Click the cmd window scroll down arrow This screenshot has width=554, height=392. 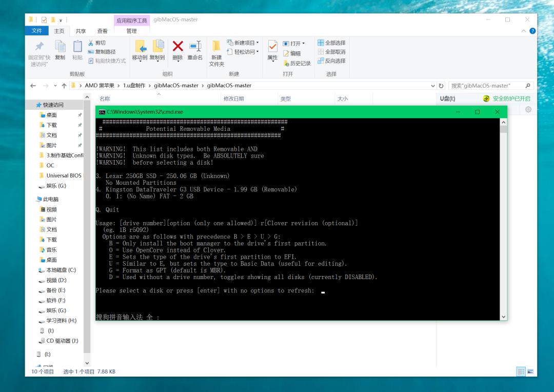pos(504,317)
